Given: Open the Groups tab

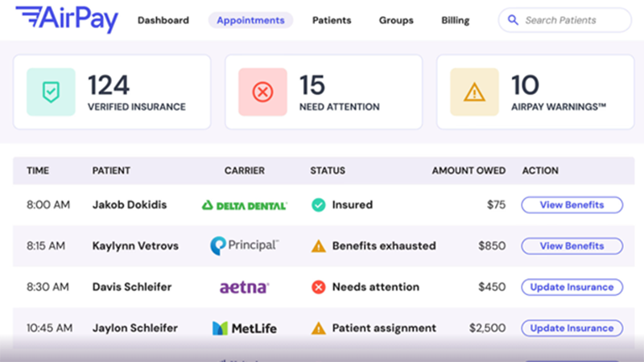Looking at the screenshot, I should [x=396, y=20].
